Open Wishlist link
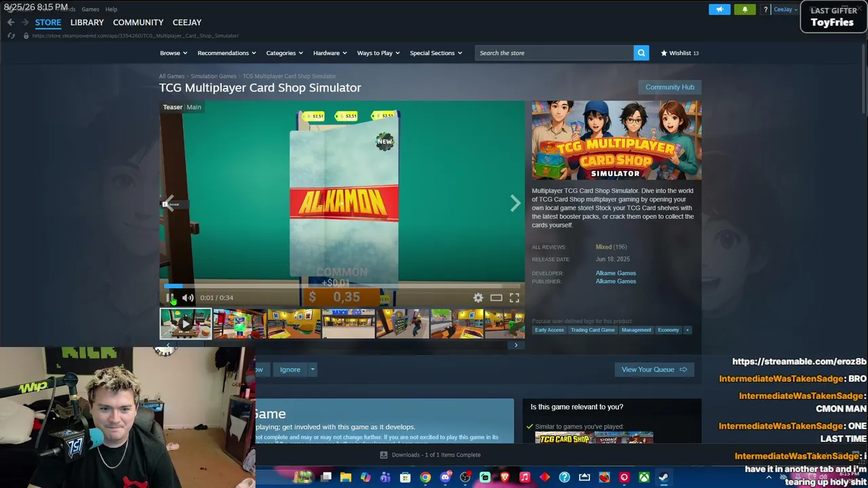 coord(679,53)
